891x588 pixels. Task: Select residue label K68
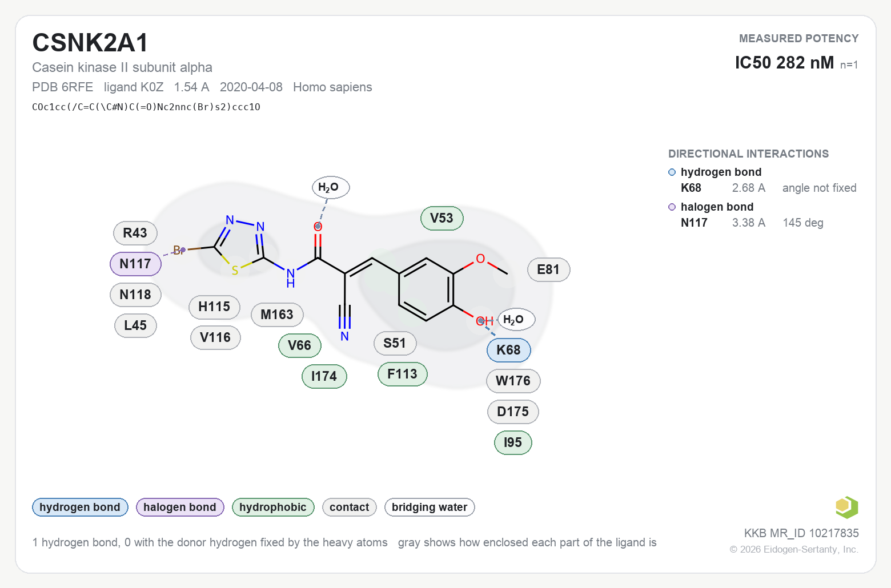(x=508, y=350)
